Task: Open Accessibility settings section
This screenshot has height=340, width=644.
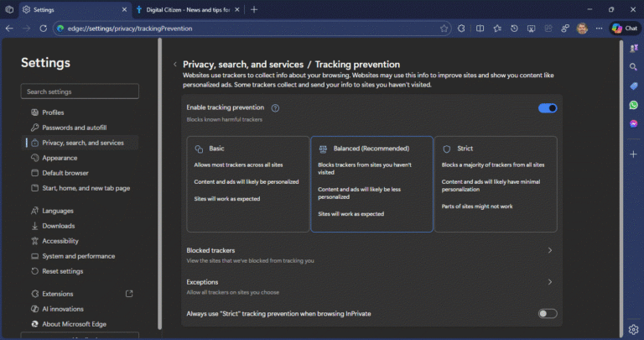Action: [80, 241]
